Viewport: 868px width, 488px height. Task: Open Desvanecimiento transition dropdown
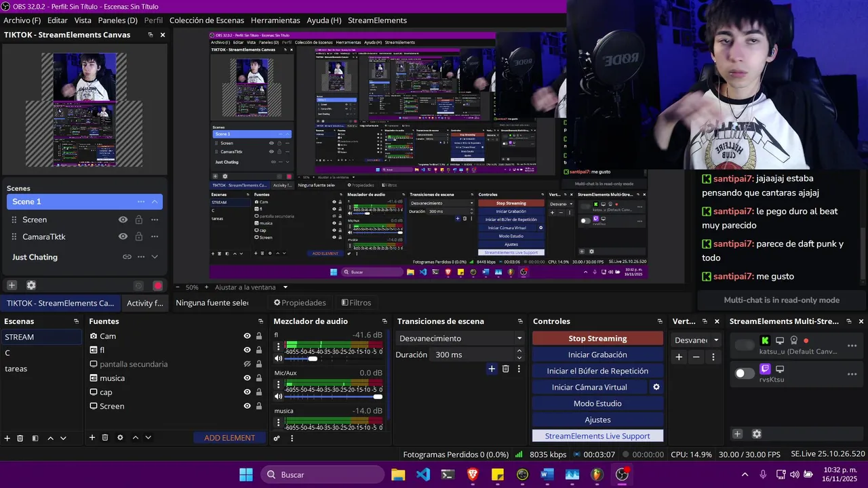[461, 338]
